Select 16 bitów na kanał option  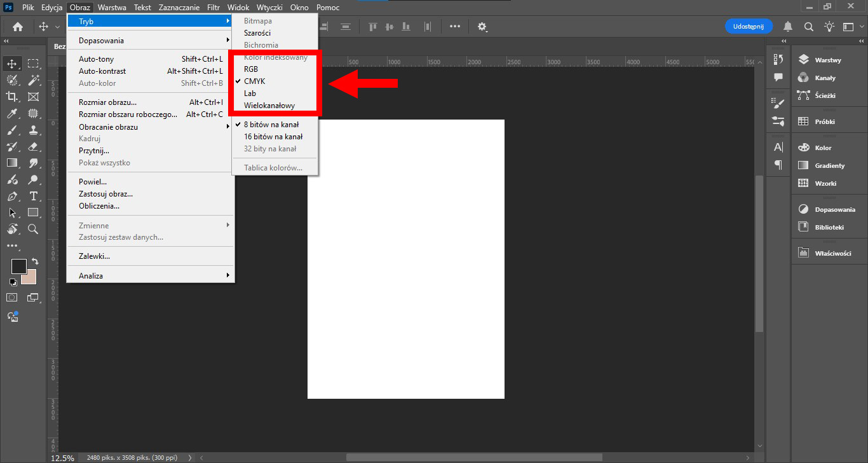[x=275, y=137]
